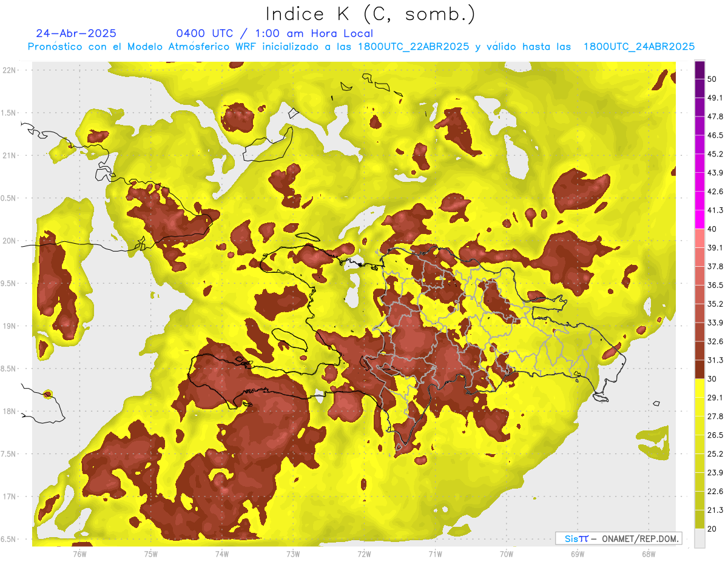The width and height of the screenshot is (728, 562).
Task: Click the colorbar value '46.5'
Action: click(x=715, y=136)
